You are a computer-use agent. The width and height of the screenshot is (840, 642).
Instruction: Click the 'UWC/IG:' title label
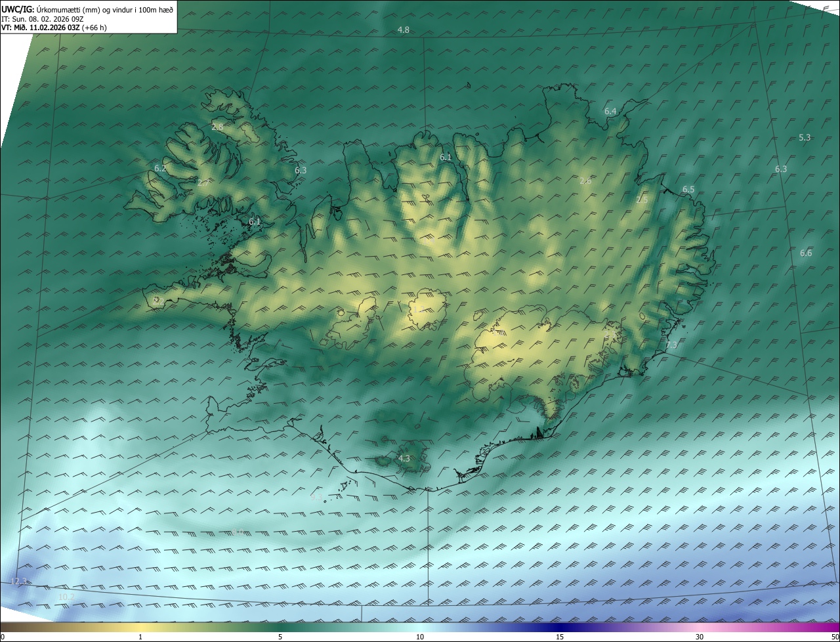pyautogui.click(x=18, y=10)
